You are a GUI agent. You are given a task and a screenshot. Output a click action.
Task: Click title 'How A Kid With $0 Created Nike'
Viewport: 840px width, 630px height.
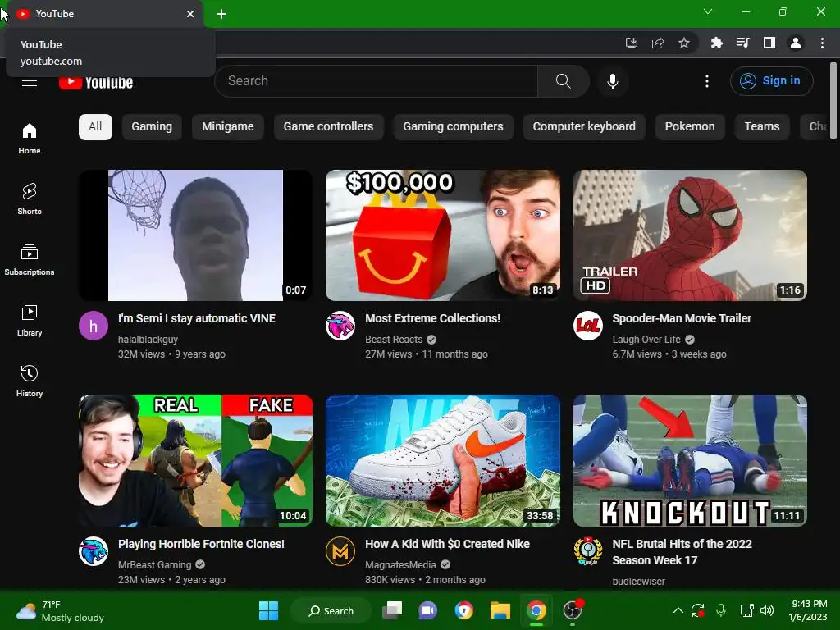[447, 544]
